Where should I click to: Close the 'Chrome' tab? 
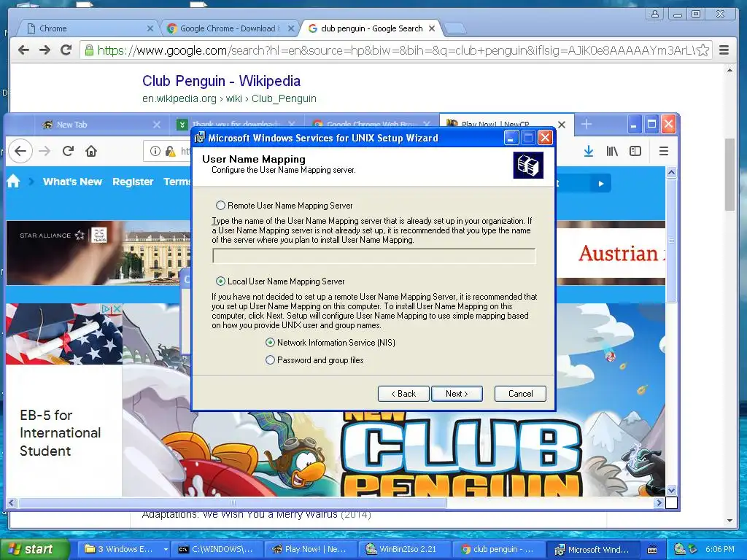[x=150, y=28]
